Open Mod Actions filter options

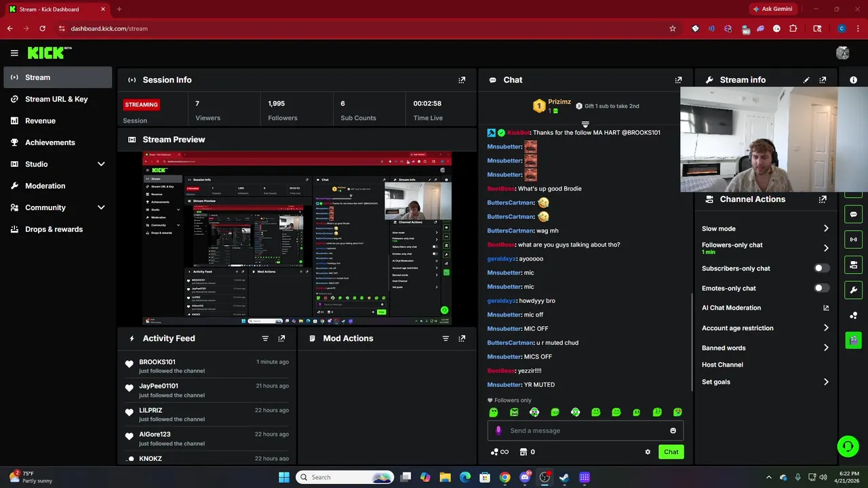446,338
